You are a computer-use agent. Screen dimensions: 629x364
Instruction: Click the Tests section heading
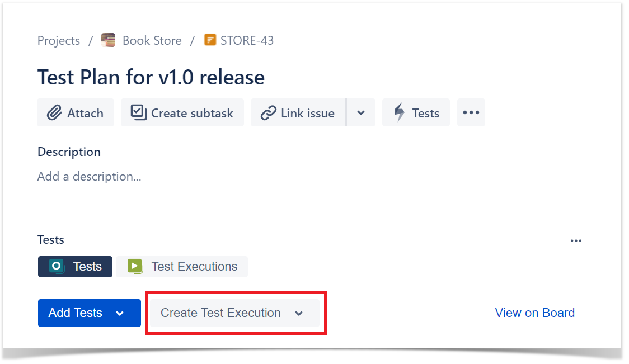[51, 240]
